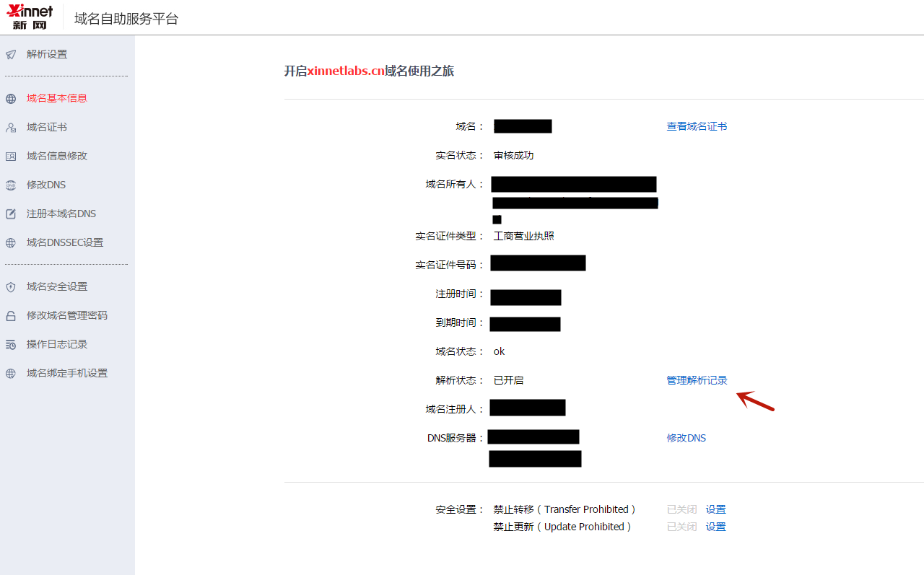Screen dimensions: 924x575
Task: Click the shield icon for 域名安全设置
Action: pyautogui.click(x=10, y=286)
